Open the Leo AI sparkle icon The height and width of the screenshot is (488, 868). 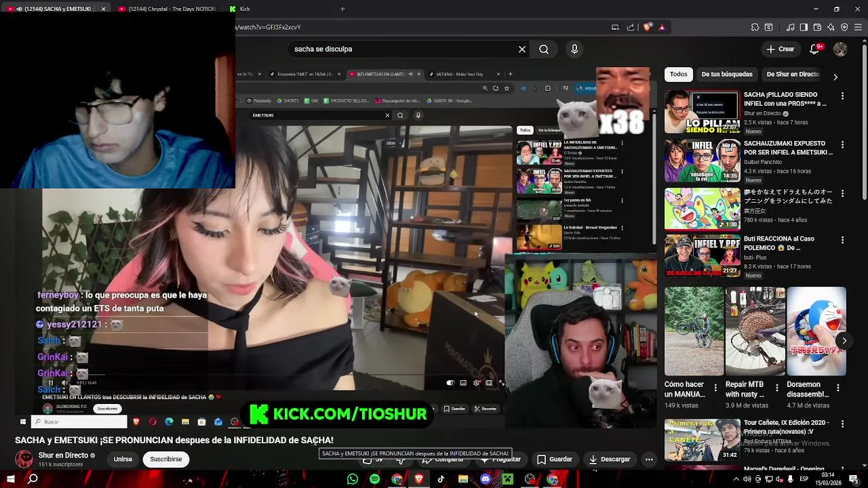(831, 27)
